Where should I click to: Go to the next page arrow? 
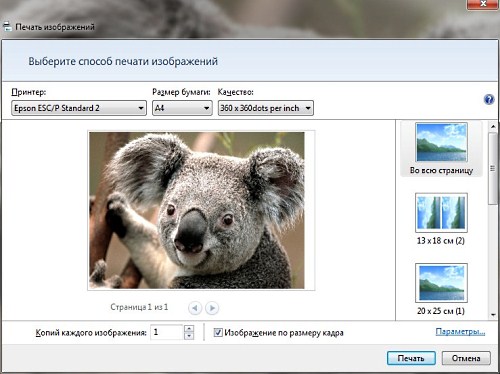pos(212,308)
